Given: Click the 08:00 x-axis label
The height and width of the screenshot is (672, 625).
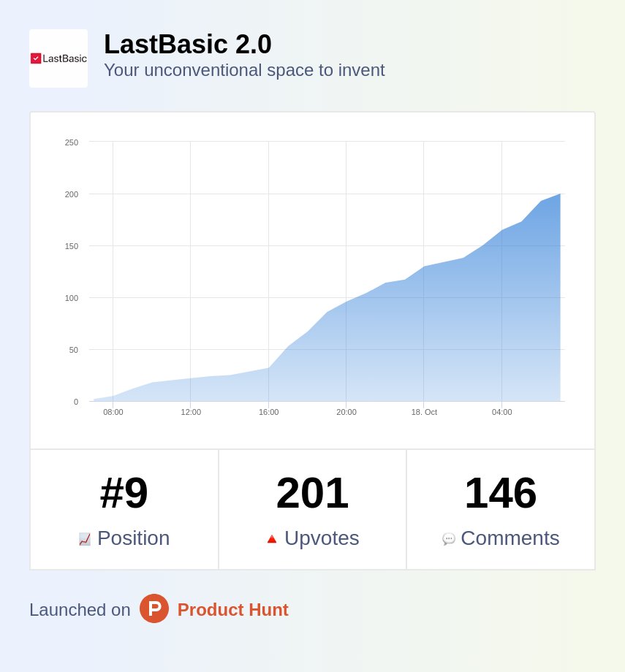Looking at the screenshot, I should (x=113, y=412).
